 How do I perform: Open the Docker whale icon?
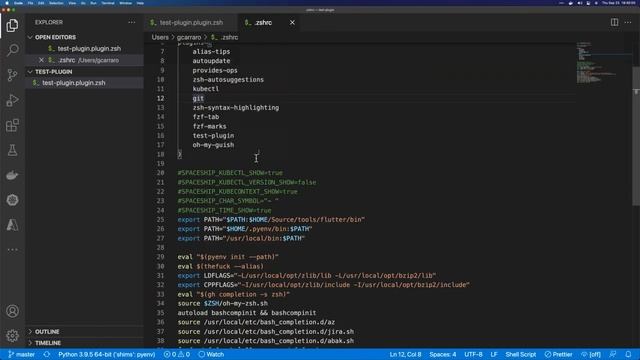(12, 175)
